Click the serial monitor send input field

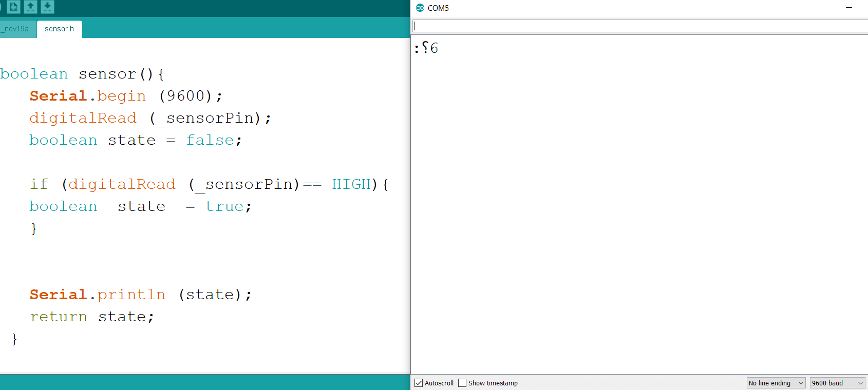click(x=640, y=26)
